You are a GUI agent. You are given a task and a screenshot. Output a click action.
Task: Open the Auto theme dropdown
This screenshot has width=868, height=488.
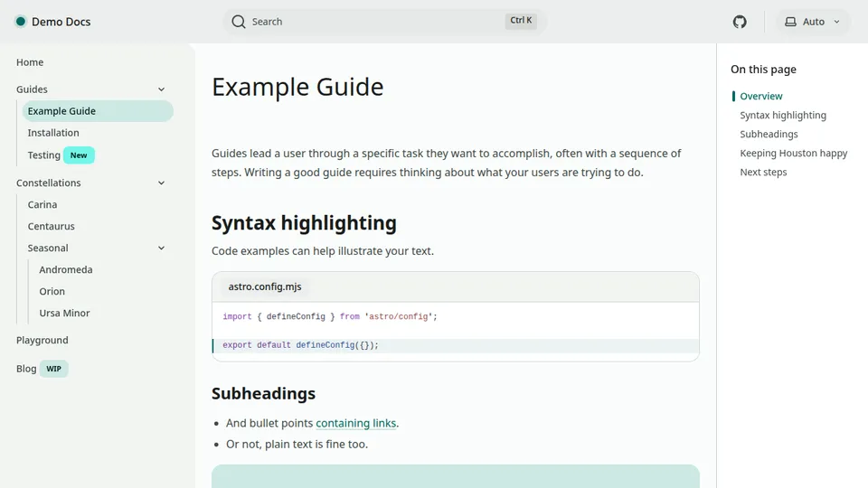[x=813, y=22]
